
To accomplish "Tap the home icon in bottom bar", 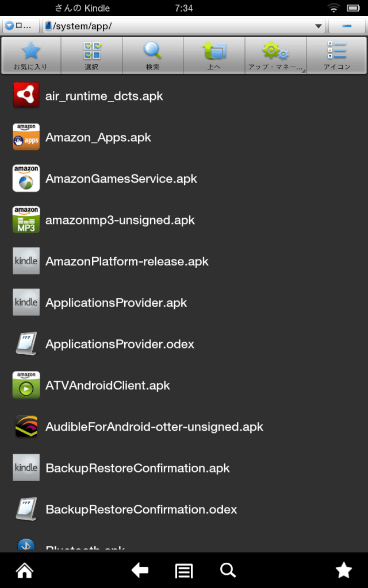I will [24, 570].
